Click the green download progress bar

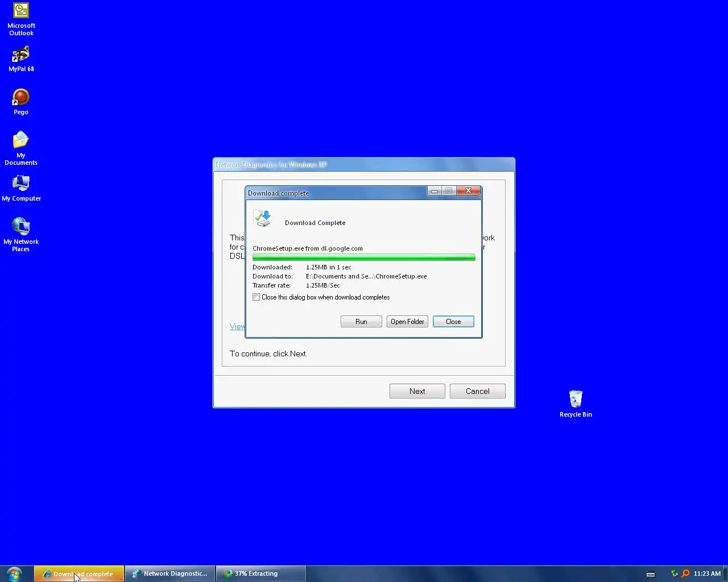coord(364,257)
